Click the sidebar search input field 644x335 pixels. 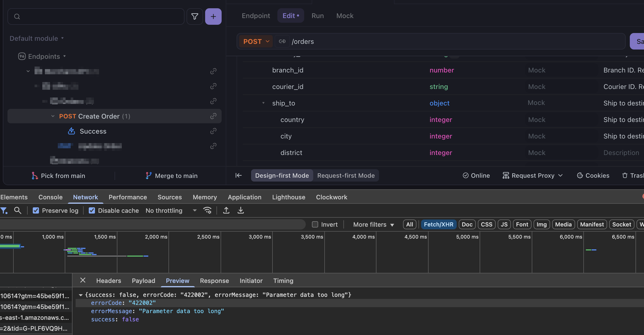pos(101,17)
